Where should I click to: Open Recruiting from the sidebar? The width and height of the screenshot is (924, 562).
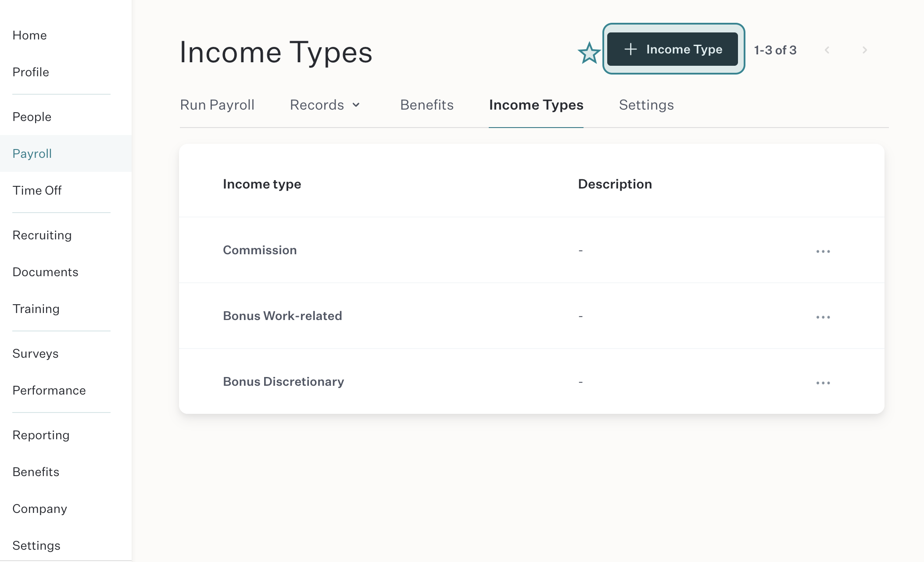pos(42,235)
